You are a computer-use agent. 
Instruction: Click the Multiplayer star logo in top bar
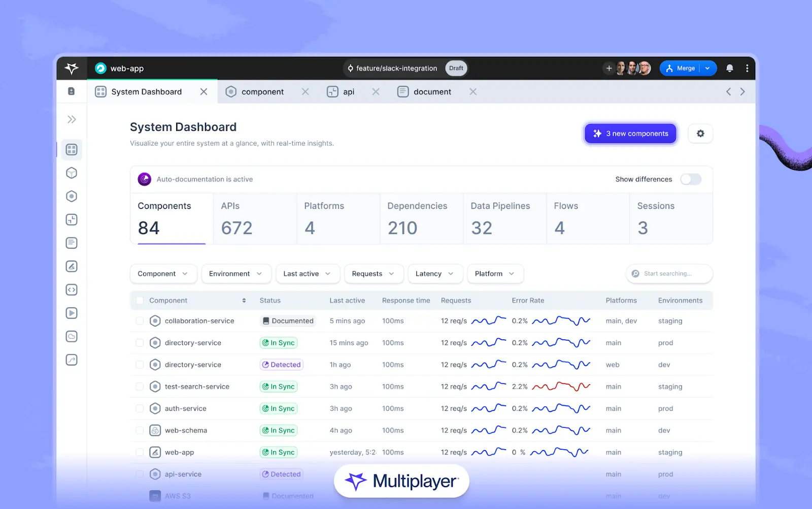coord(72,68)
